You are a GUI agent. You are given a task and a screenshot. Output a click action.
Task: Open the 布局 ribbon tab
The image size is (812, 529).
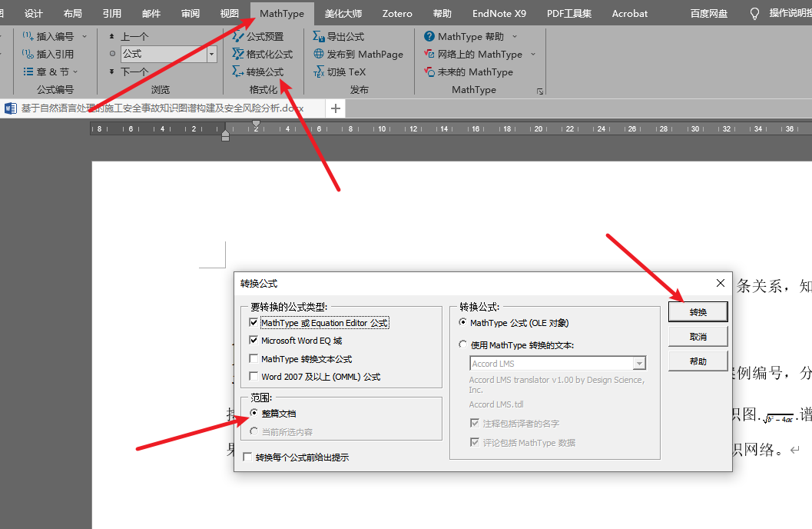[72, 14]
